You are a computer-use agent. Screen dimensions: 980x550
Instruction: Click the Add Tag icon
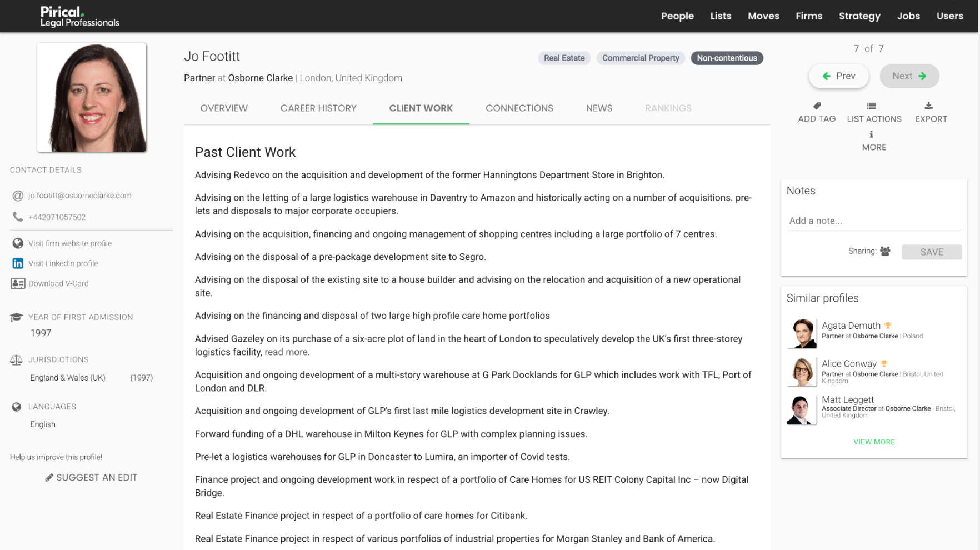[817, 106]
